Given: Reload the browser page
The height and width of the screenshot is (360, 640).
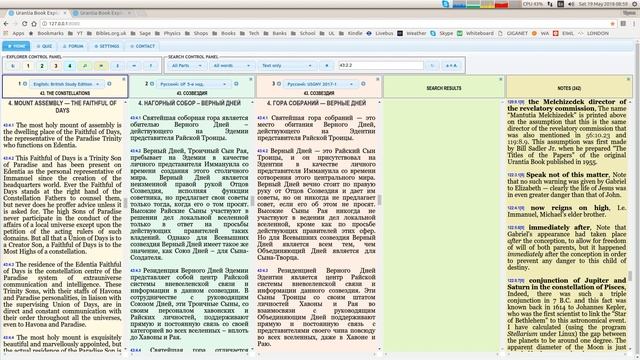Looking at the screenshot, I should click(x=24, y=24).
